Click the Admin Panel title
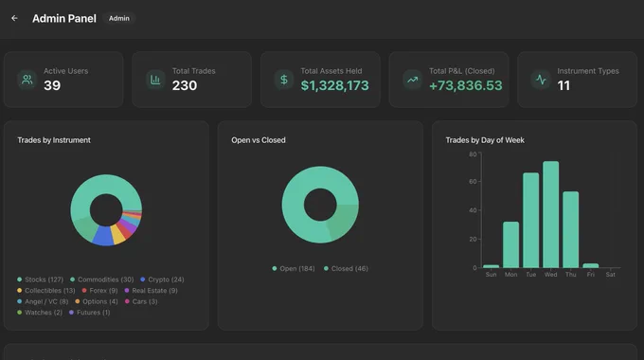Image resolution: width=644 pixels, height=360 pixels. point(64,19)
